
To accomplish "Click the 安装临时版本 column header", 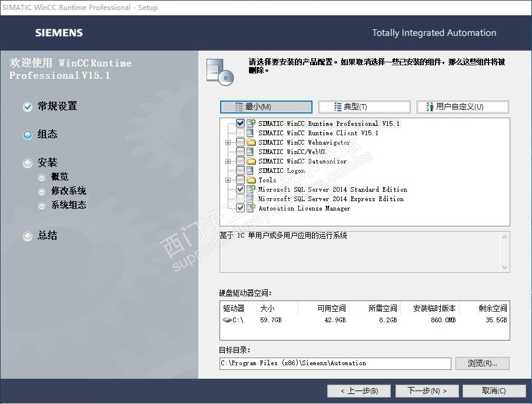I will (x=434, y=308).
